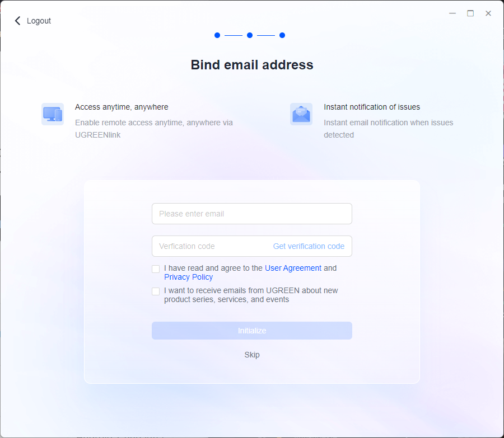Screen dimensions: 504x438
Task: Click into the Verification code field
Action: pyautogui.click(x=210, y=246)
